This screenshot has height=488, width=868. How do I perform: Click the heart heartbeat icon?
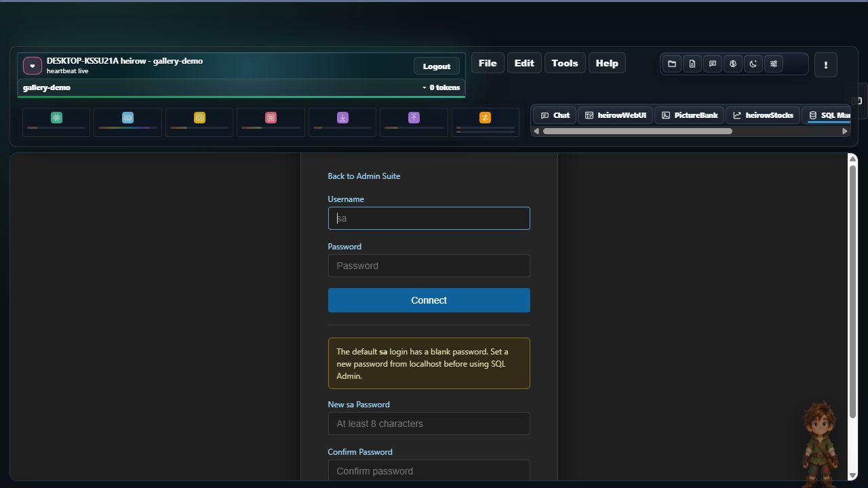tap(33, 66)
